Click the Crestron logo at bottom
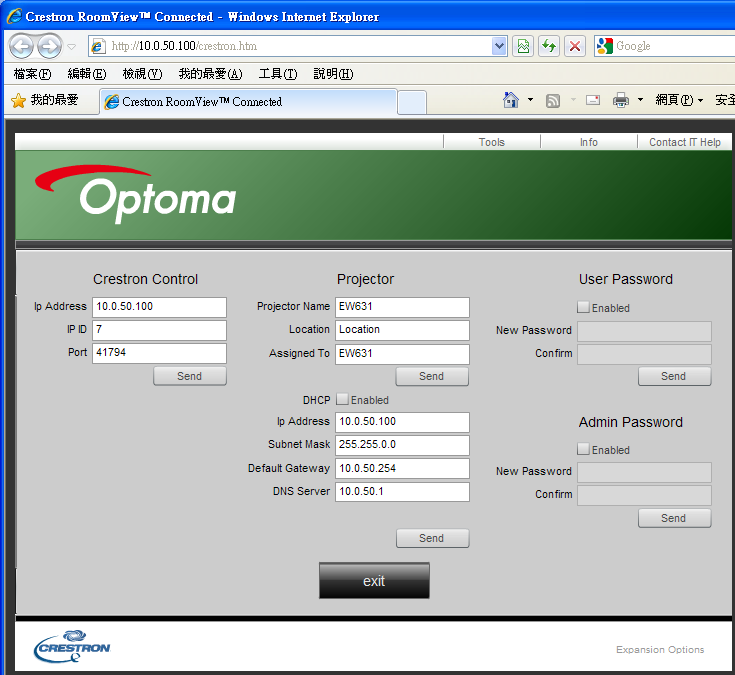Viewport: 735px width, 675px height. click(72, 646)
